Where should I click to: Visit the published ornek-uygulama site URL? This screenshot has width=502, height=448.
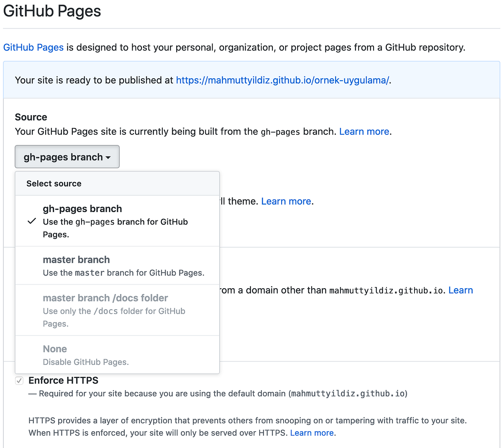[282, 80]
